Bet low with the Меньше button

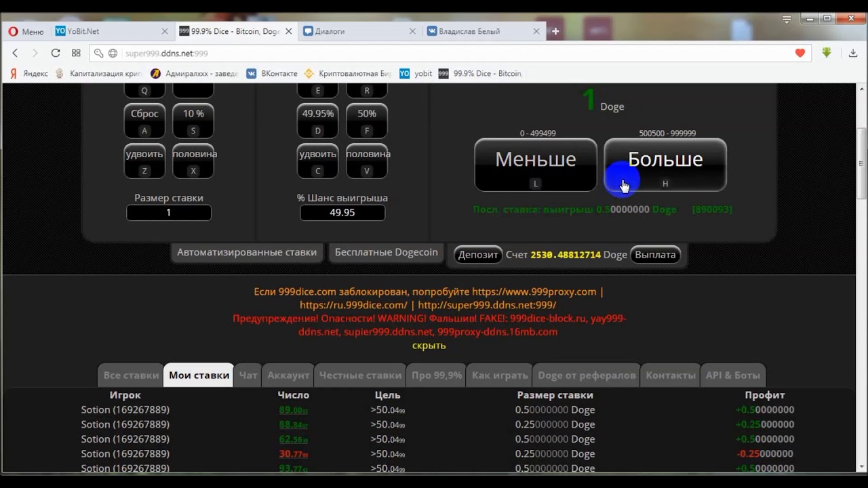tap(536, 165)
